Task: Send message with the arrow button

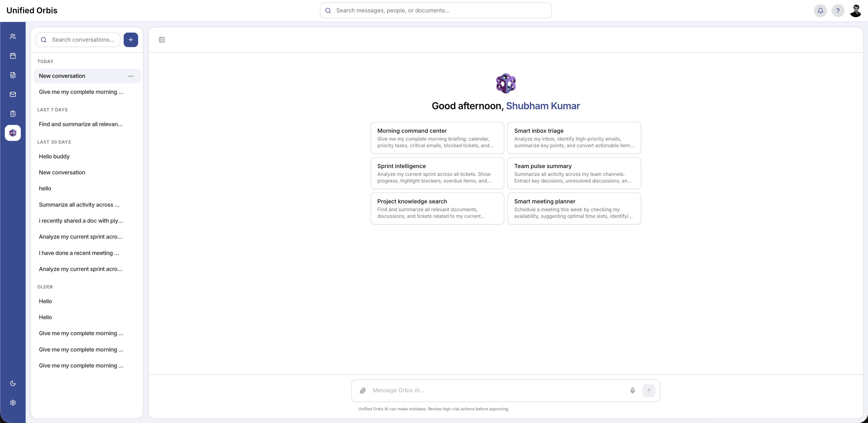Action: pyautogui.click(x=649, y=391)
